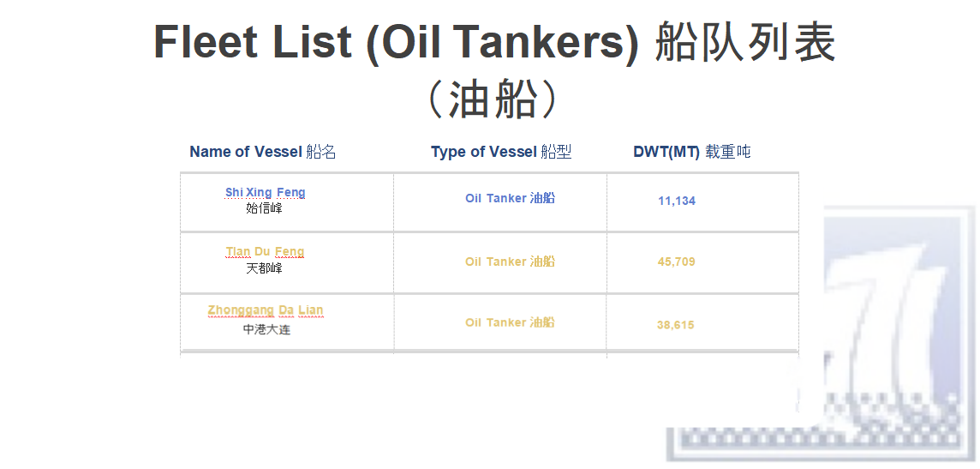Image resolution: width=980 pixels, height=469 pixels.
Task: Click the Chinese name 天都峰
Action: [264, 268]
